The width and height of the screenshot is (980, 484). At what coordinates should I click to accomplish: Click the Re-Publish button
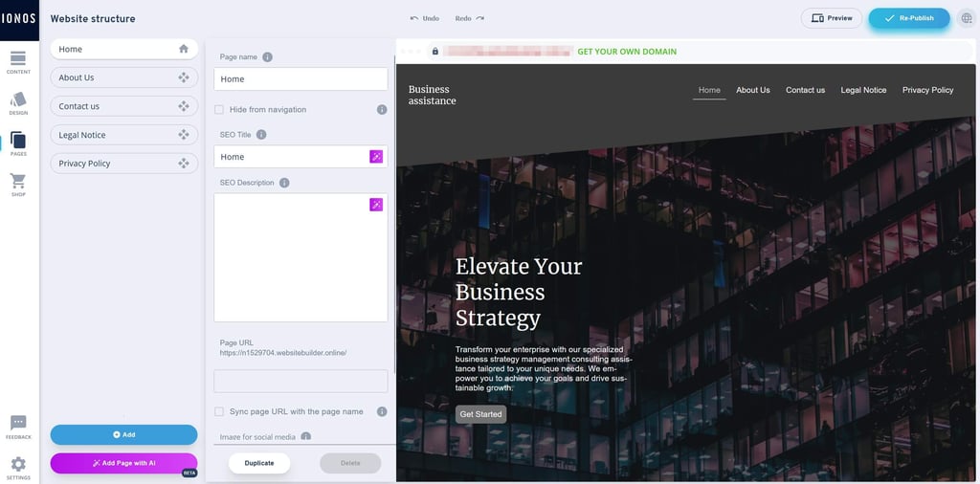point(909,18)
